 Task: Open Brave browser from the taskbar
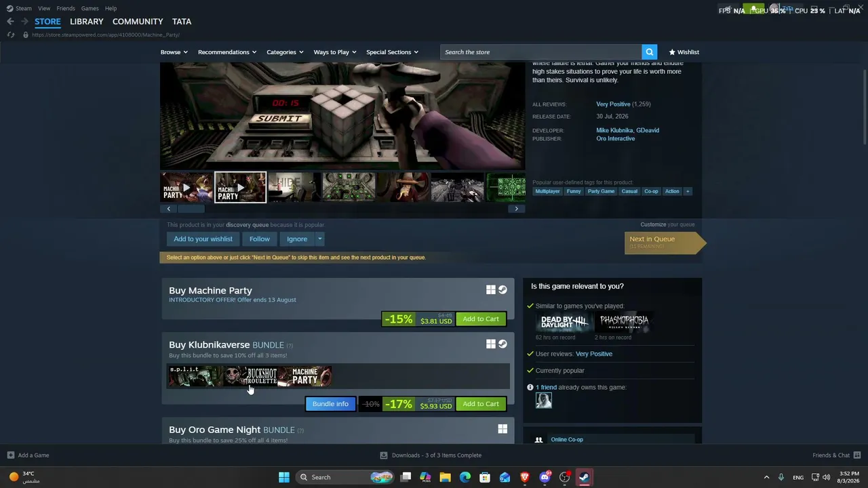pos(525,477)
